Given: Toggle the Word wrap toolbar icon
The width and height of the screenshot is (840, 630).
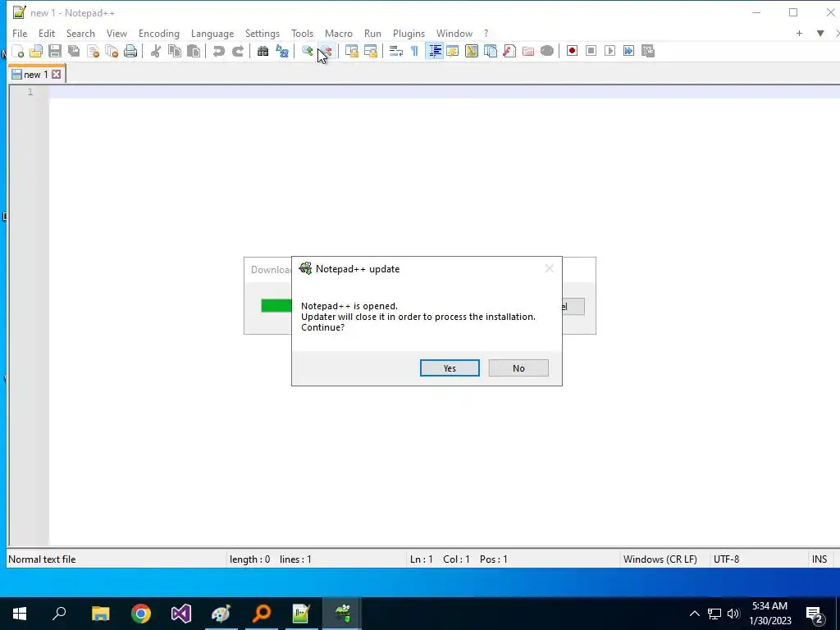Looking at the screenshot, I should [x=396, y=52].
